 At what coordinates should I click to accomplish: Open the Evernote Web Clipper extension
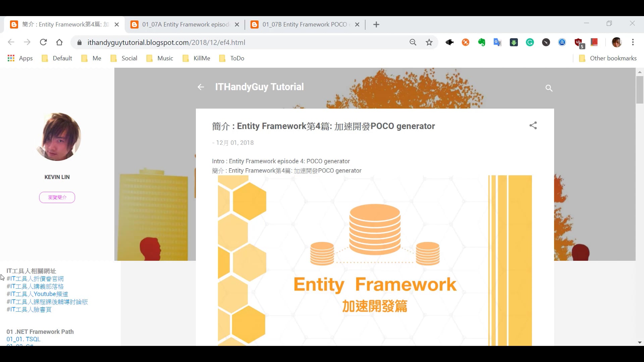pos(481,42)
